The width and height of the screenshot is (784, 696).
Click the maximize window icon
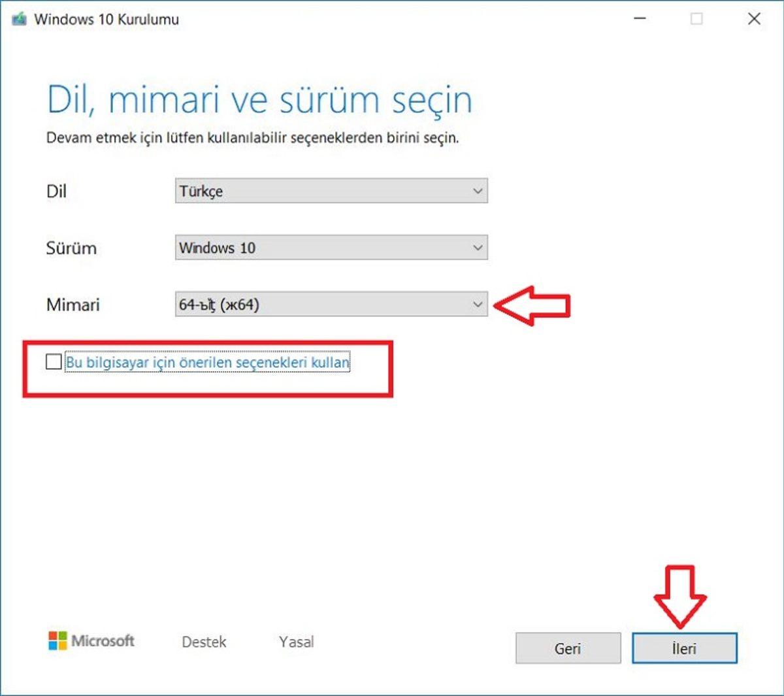[x=694, y=20]
